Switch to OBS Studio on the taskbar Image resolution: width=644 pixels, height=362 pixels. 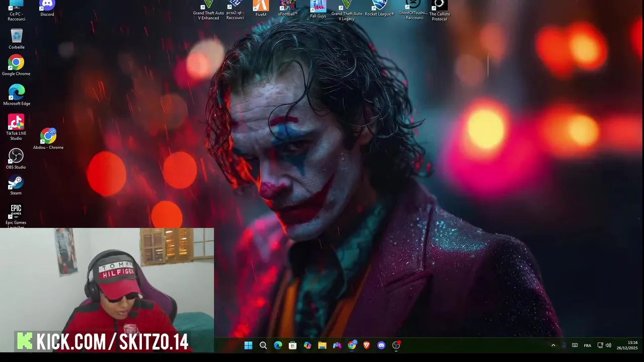(396, 345)
